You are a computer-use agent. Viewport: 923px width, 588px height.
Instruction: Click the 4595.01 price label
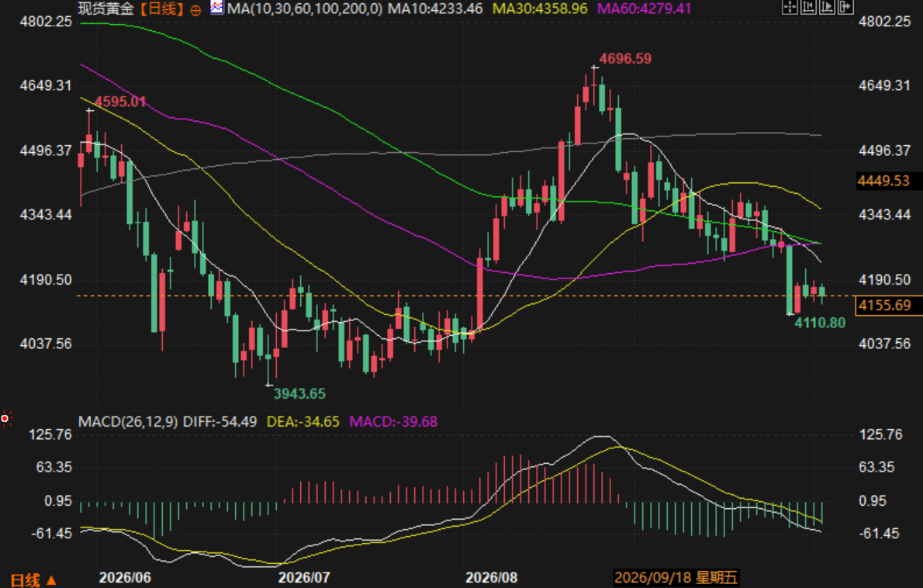click(x=121, y=102)
